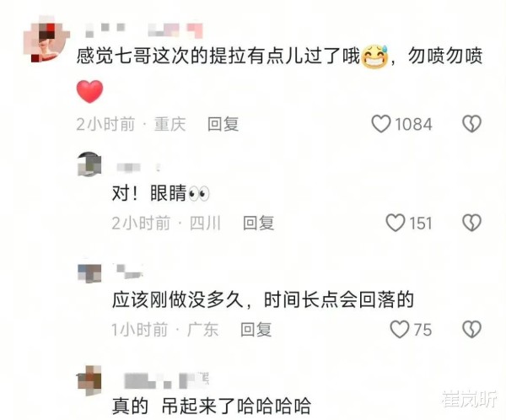Open avatar of the '应该刚做没多久' commenter

click(89, 272)
